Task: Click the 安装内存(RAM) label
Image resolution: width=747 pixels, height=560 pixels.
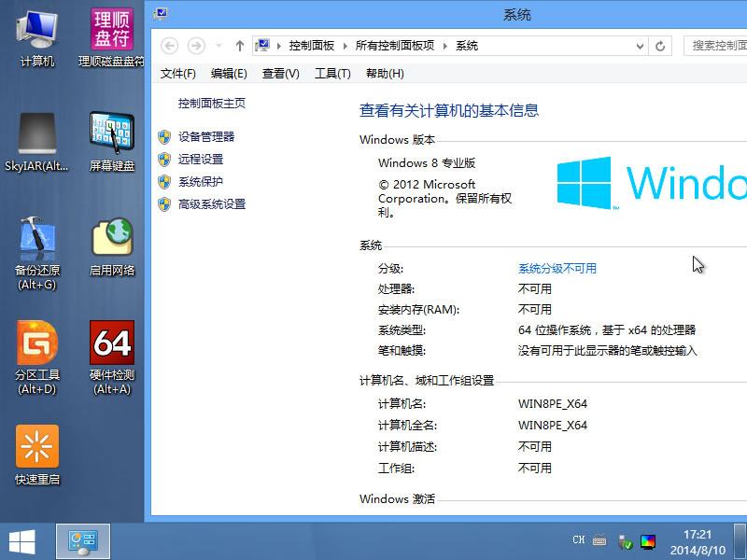Action: click(418, 310)
